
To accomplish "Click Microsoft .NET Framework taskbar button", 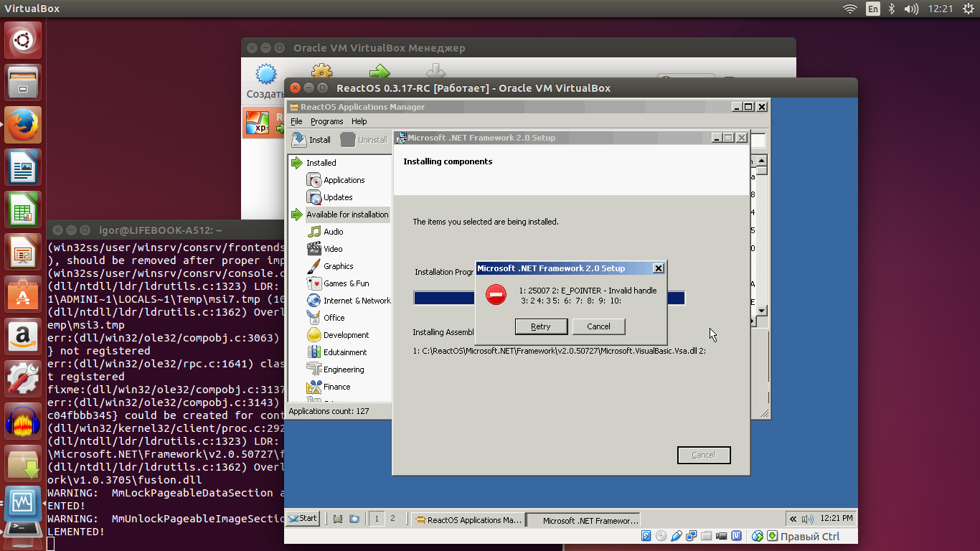I will pyautogui.click(x=583, y=520).
